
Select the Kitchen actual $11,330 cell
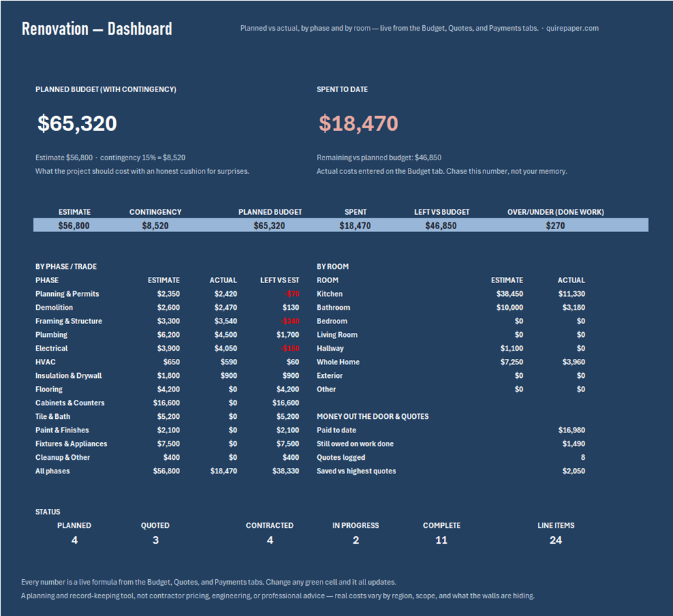pos(571,294)
